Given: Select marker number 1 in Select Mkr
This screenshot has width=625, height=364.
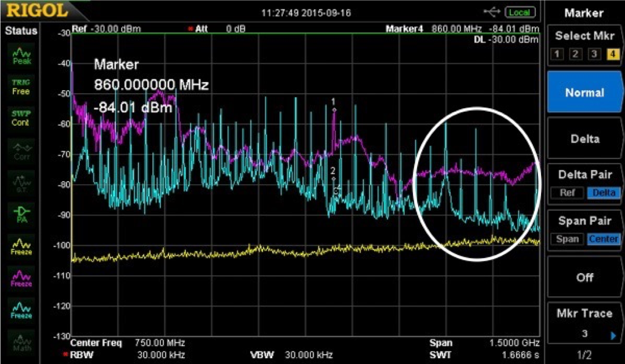Looking at the screenshot, I should tap(557, 54).
